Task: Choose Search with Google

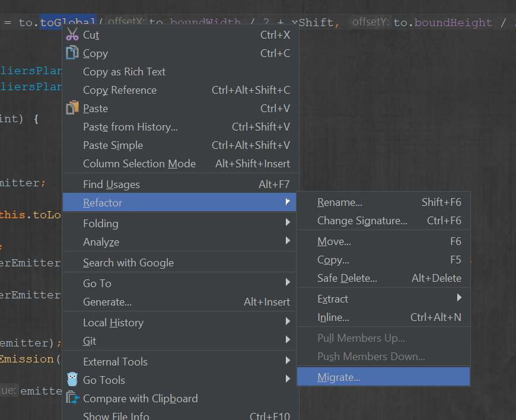Action: (x=128, y=263)
